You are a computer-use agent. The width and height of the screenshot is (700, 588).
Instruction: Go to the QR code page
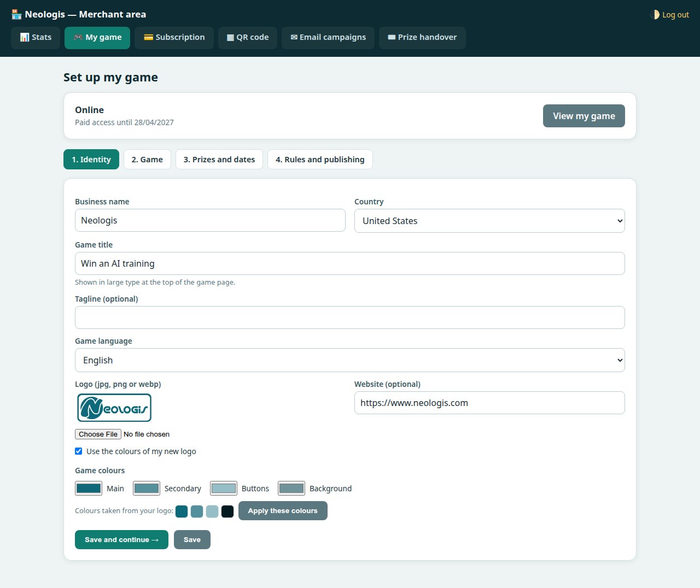pos(248,38)
